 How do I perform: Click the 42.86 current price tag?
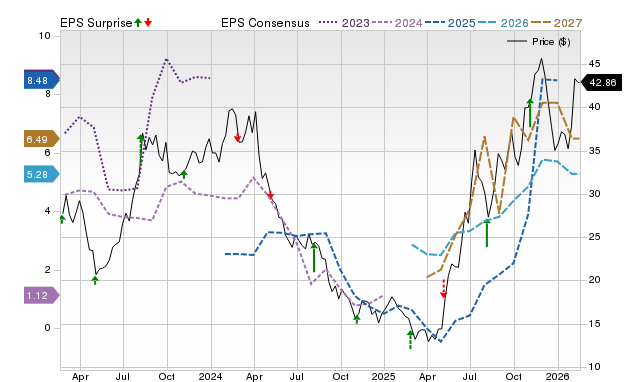coord(601,82)
